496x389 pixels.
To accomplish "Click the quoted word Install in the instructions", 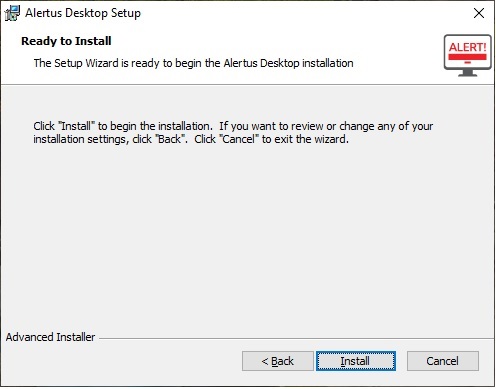I will [76, 126].
